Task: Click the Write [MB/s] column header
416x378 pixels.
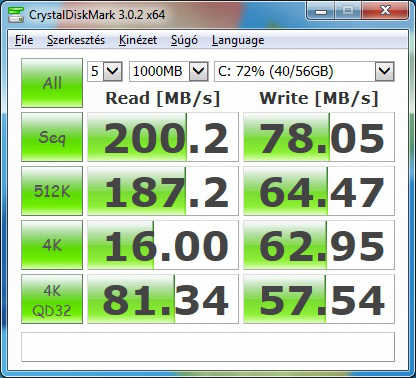Action: 319,99
